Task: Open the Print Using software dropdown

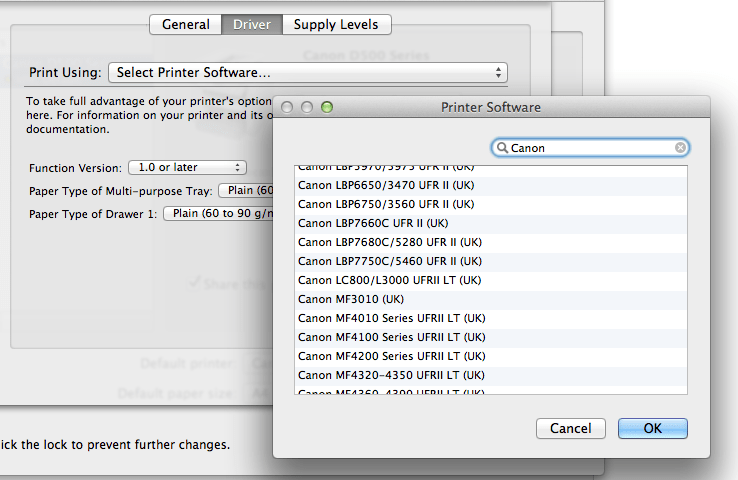Action: click(308, 72)
